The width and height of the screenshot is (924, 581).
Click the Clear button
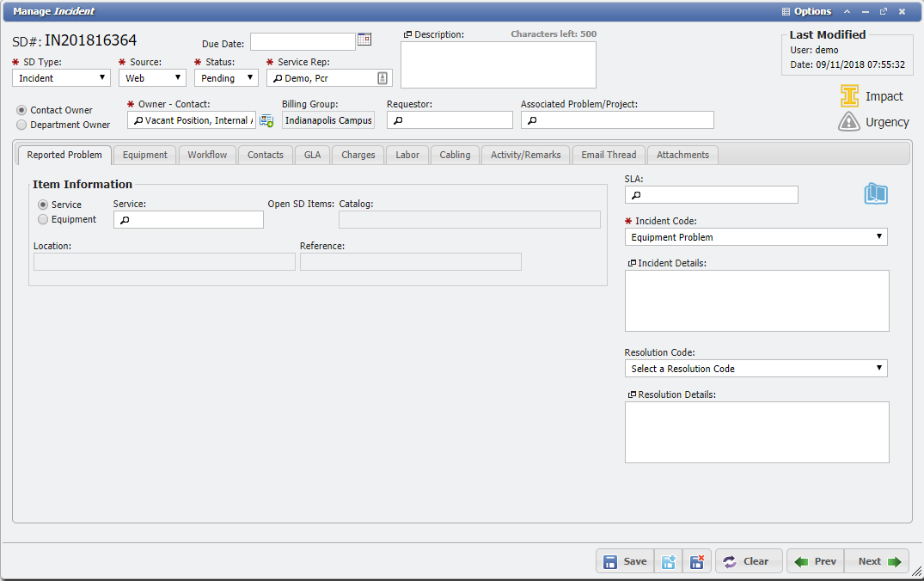click(x=748, y=560)
